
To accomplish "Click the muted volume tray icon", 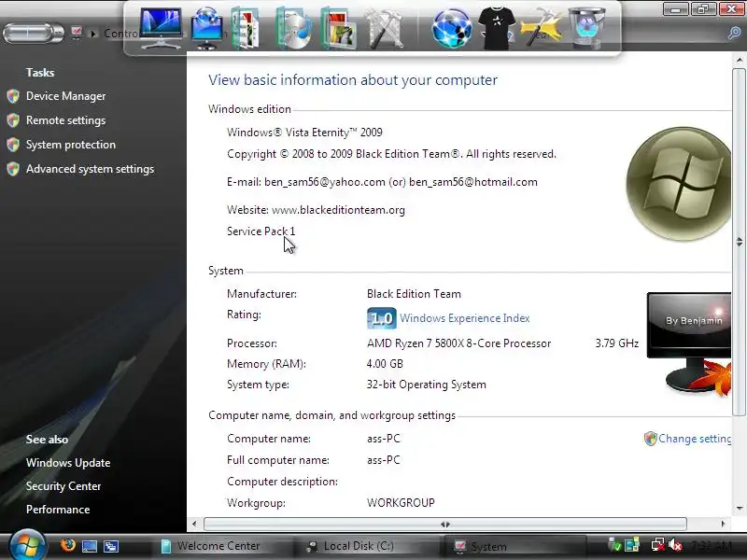I will pyautogui.click(x=675, y=545).
